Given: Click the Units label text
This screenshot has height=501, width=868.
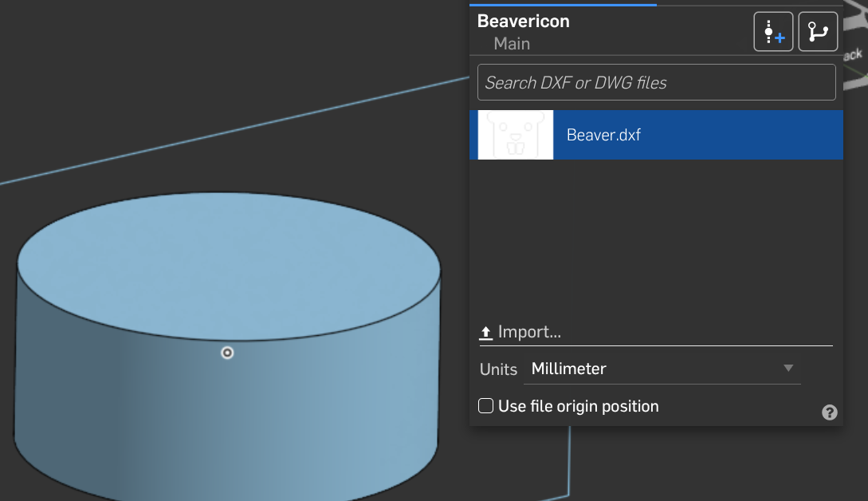Looking at the screenshot, I should point(498,369).
